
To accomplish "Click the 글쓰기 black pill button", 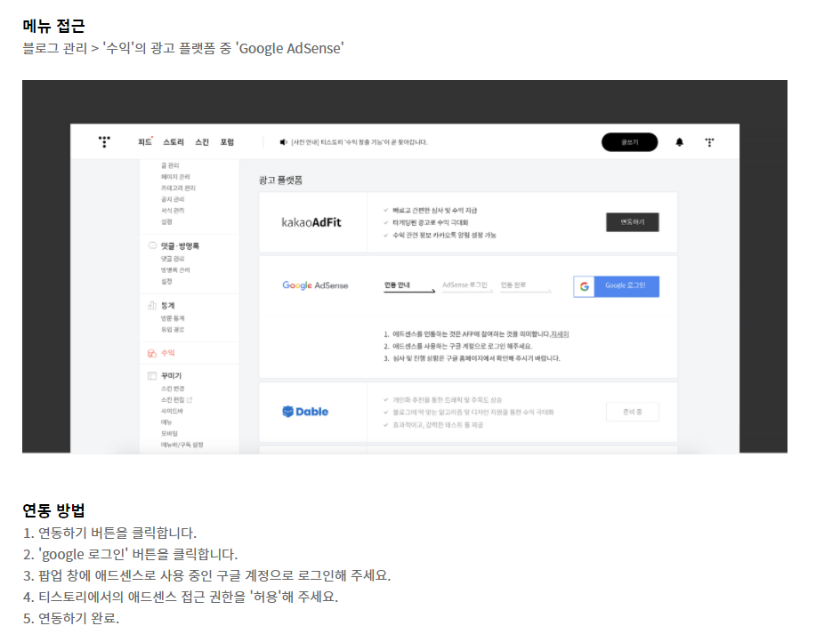I will coord(629,142).
